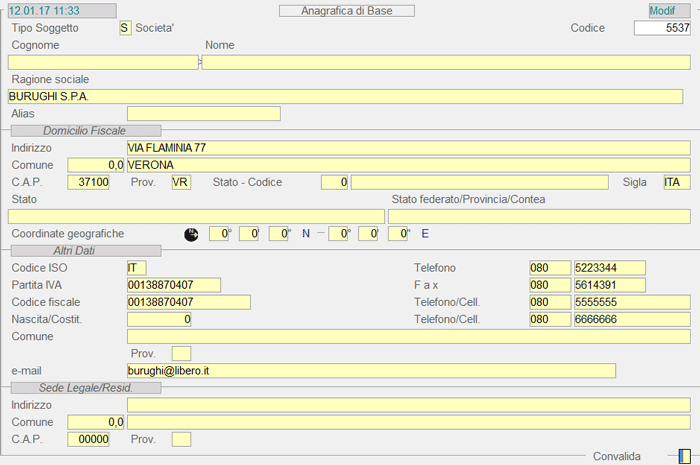The height and width of the screenshot is (465, 700).
Task: Select the C.A.P. field showing 37100
Action: point(89,182)
